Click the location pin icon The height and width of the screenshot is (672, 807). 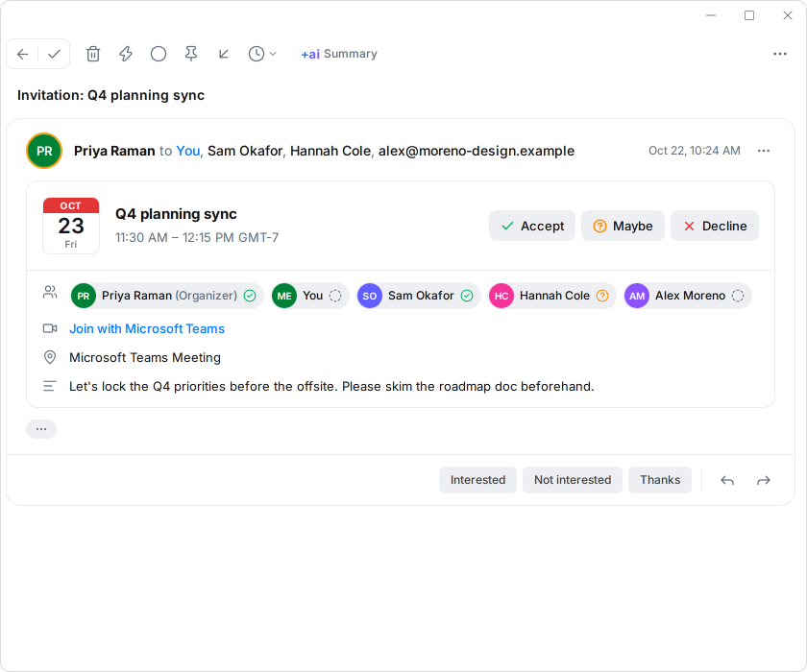pyautogui.click(x=50, y=357)
